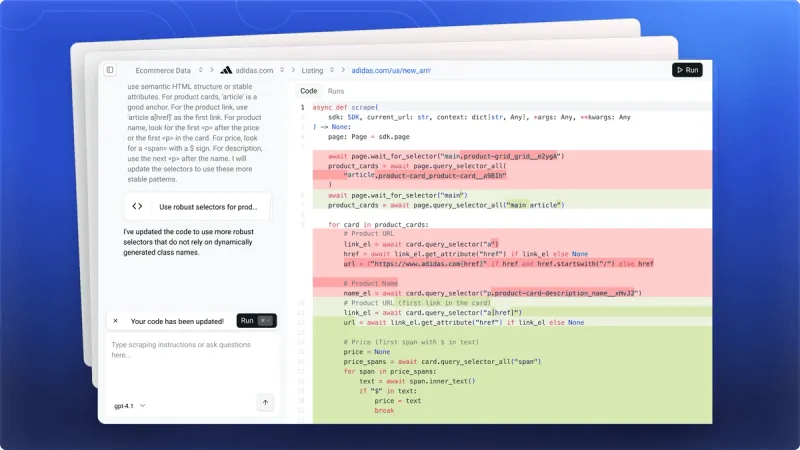Click 'I've updated the code' message text
This screenshot has height=450, width=800.
tap(188, 242)
